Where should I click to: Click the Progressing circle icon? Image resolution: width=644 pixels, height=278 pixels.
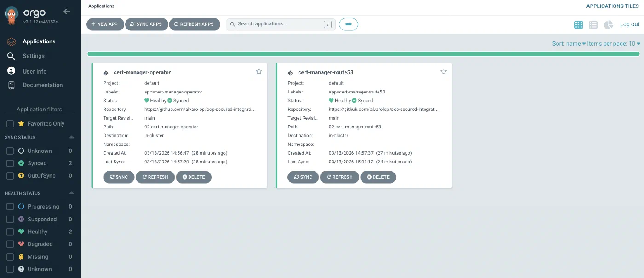pyautogui.click(x=21, y=207)
